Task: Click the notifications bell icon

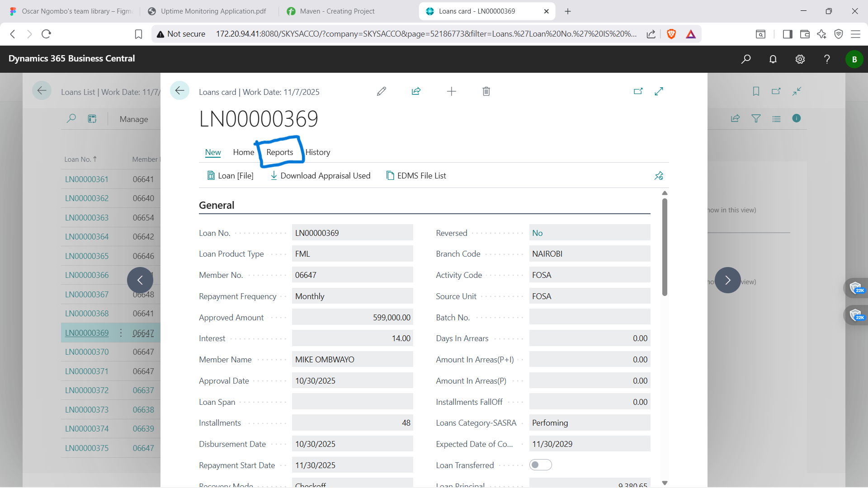Action: pyautogui.click(x=773, y=59)
